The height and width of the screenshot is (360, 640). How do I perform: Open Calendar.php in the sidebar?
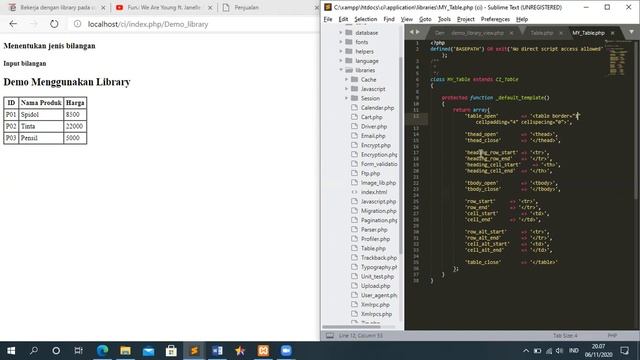377,108
